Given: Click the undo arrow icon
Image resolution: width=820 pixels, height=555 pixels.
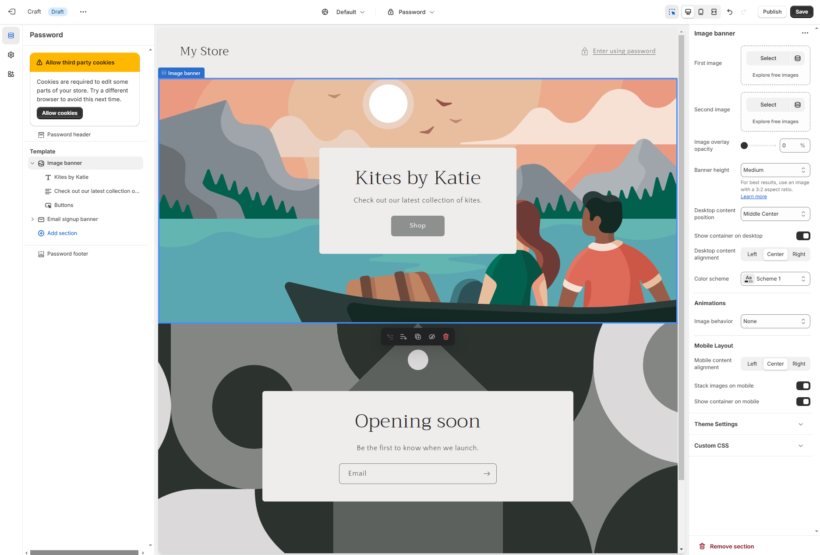Looking at the screenshot, I should point(730,12).
